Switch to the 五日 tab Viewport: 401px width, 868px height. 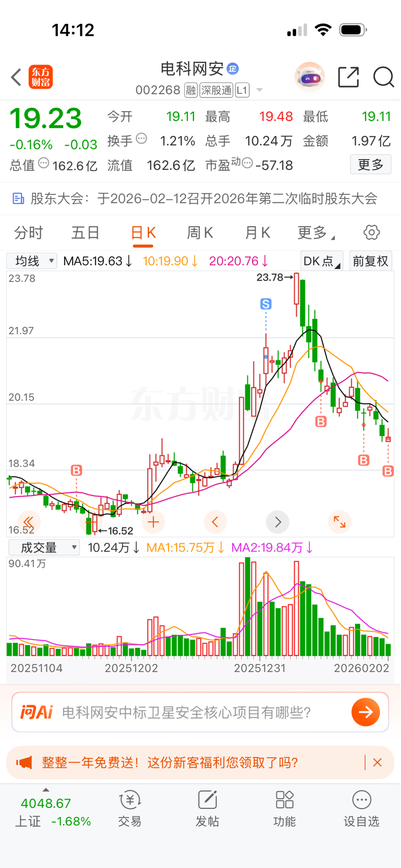(x=86, y=233)
